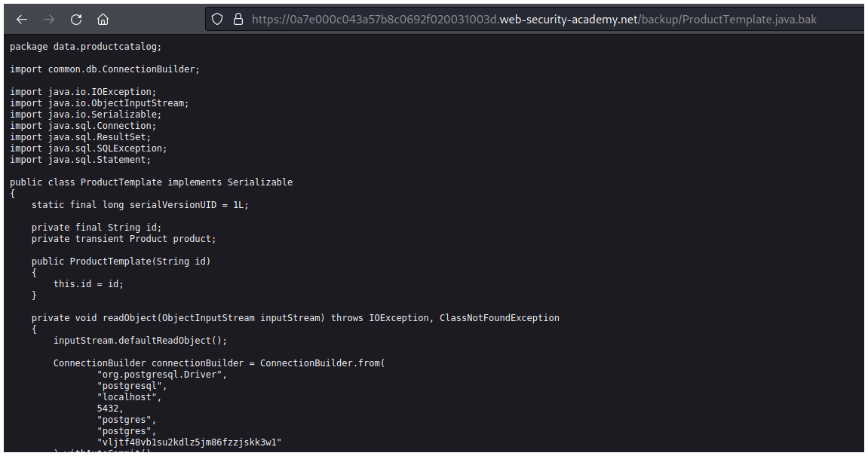The image size is (868, 456).
Task: Click the java.sql.Statement import line
Action: pos(80,160)
